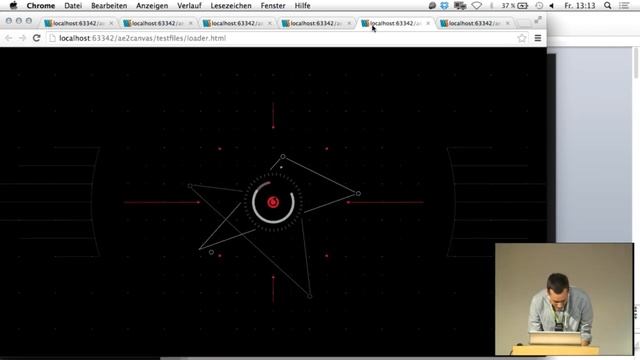Go back to the previous page

(9, 38)
